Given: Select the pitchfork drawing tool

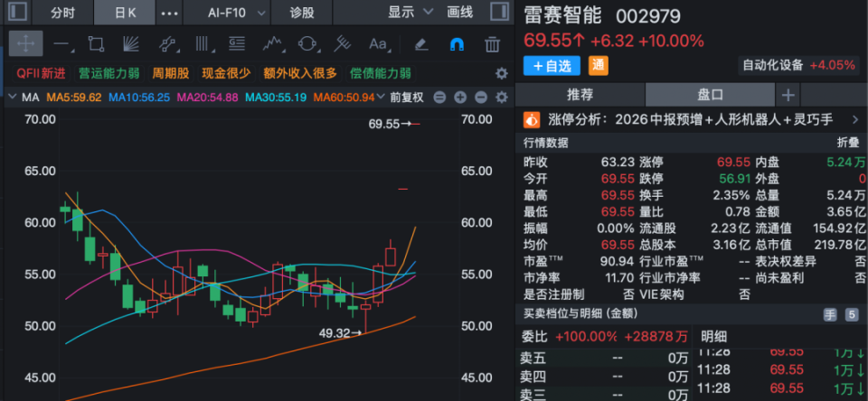Looking at the screenshot, I should (343, 43).
